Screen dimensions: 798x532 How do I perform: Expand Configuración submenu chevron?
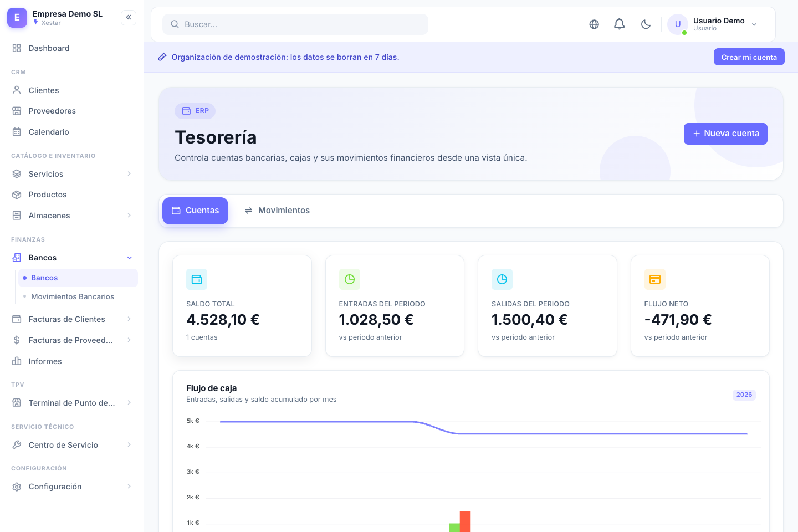click(129, 487)
